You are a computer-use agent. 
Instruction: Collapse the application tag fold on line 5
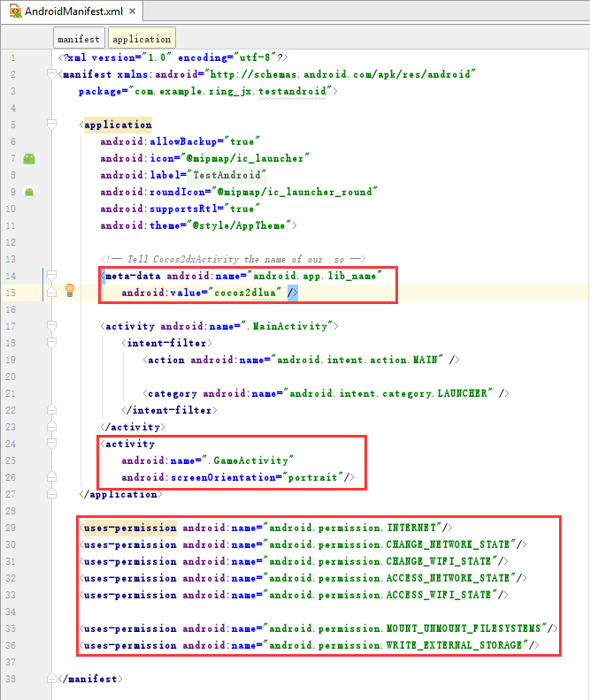pyautogui.click(x=51, y=124)
